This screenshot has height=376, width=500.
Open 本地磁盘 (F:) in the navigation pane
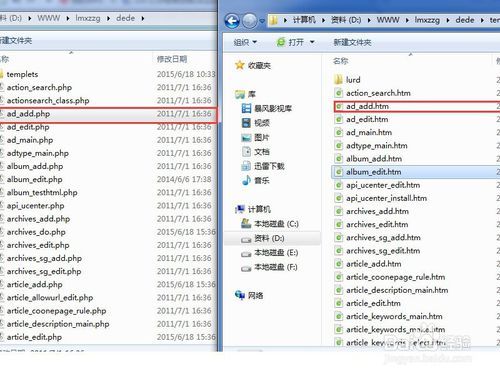tap(269, 267)
